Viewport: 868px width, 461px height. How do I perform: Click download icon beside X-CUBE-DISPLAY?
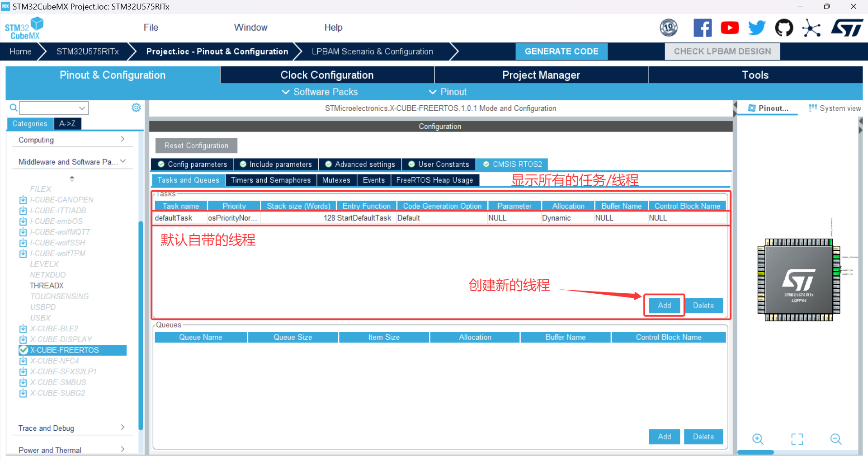click(23, 339)
